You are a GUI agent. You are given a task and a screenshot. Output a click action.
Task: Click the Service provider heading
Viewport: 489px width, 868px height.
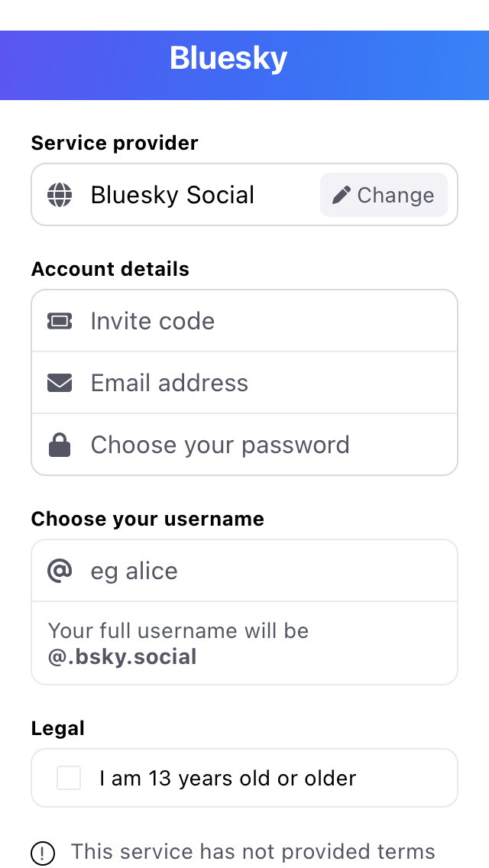pyautogui.click(x=115, y=143)
